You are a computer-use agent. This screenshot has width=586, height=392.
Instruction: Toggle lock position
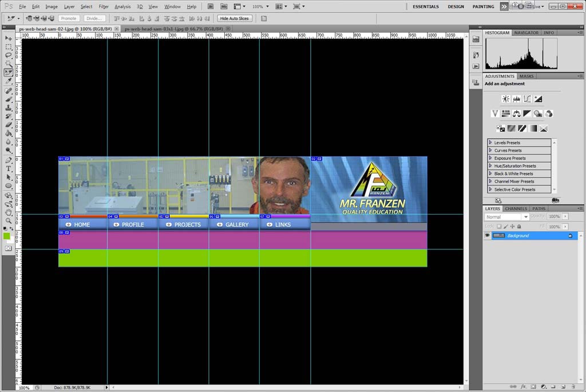512,227
